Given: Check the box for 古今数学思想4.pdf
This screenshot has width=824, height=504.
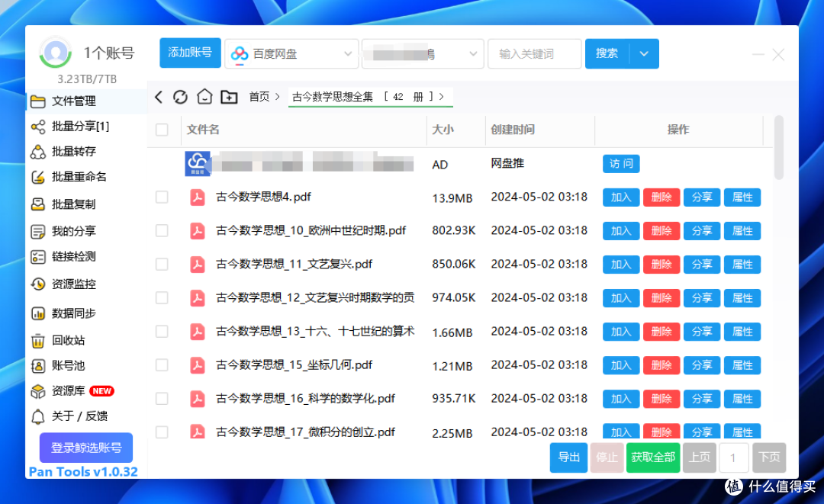Looking at the screenshot, I should 162,197.
